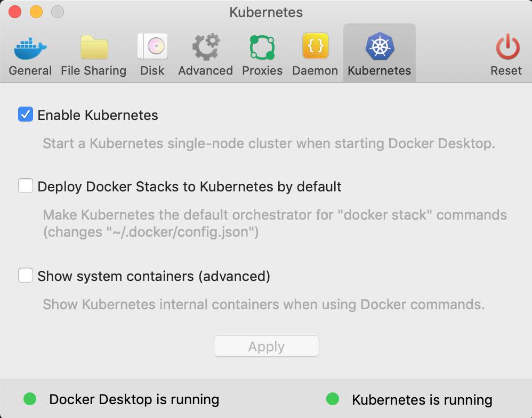Click the green dot beside Docker Desktop status
Screen dimensions: 532x418
pos(30,398)
